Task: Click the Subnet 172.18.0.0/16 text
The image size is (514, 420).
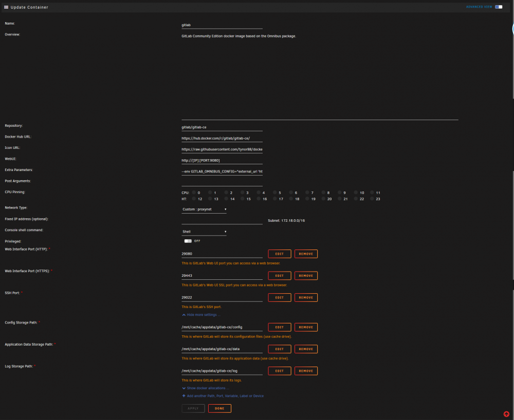Action: click(286, 221)
